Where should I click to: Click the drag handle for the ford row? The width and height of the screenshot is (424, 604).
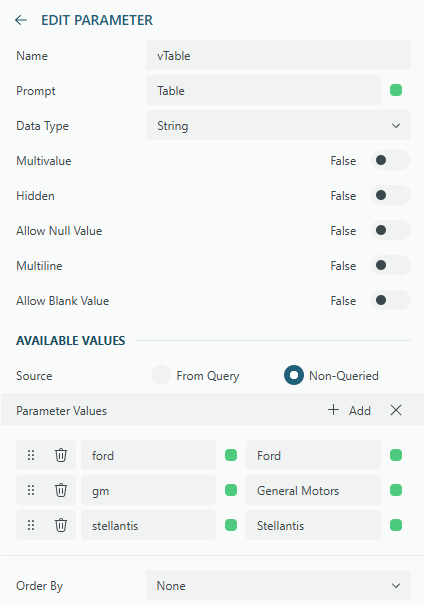tap(31, 455)
